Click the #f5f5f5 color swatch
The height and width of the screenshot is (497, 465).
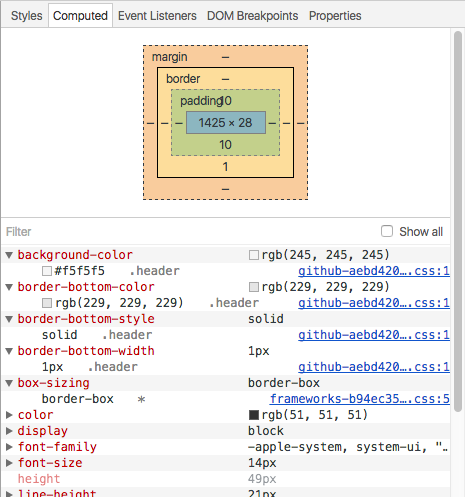pyautogui.click(x=47, y=271)
